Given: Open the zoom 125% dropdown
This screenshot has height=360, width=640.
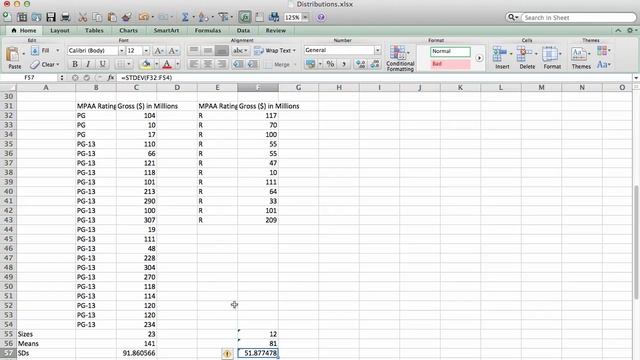Looking at the screenshot, I should click(305, 17).
